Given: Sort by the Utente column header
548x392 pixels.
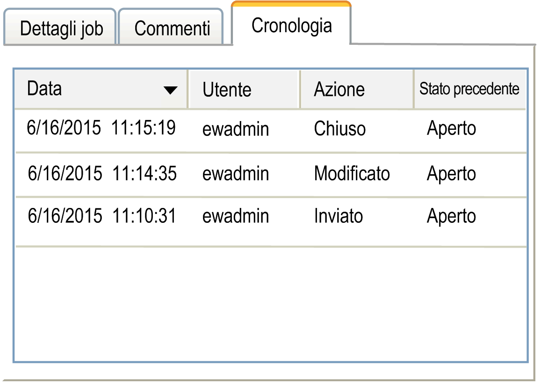Looking at the screenshot, I should (227, 90).
